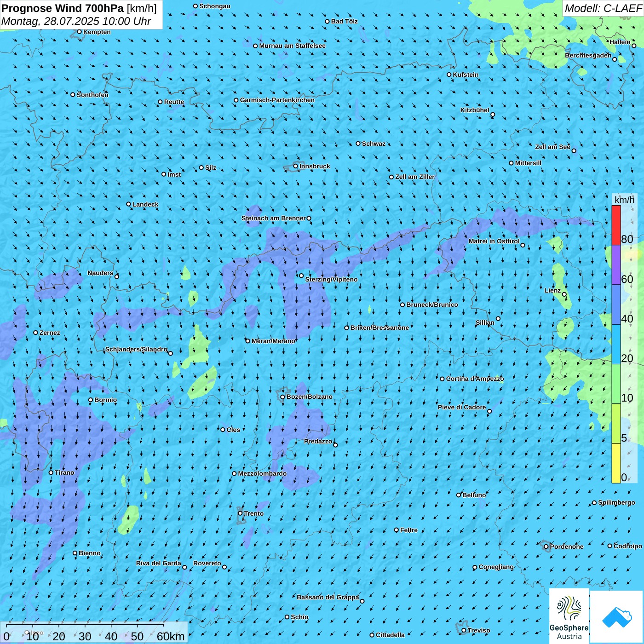Click the Kempten city marker
The image size is (644, 644).
click(x=80, y=32)
